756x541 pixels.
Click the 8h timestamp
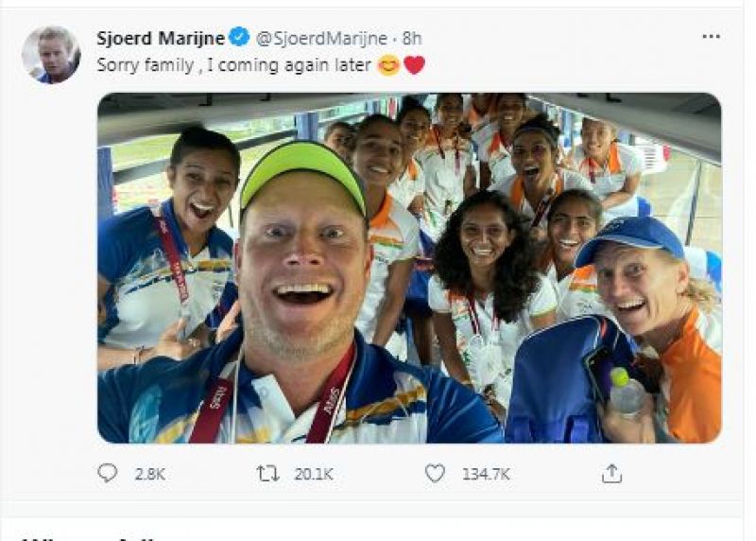pos(412,38)
